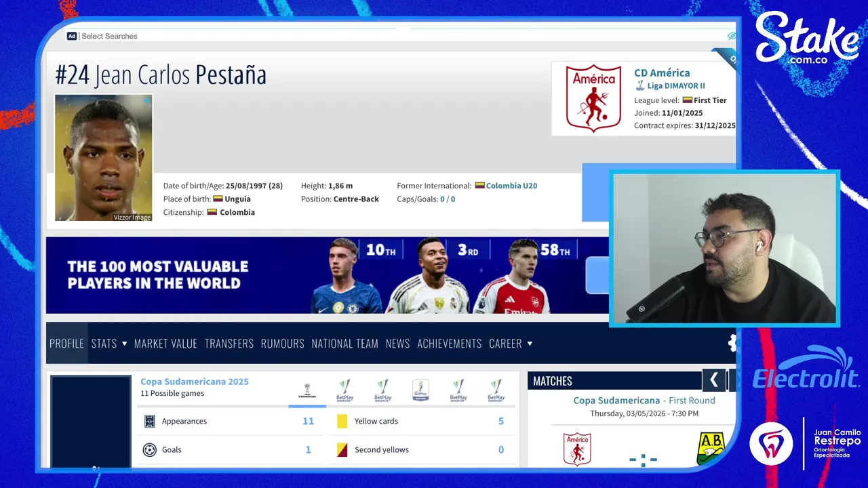
Task: Click the 10th ranked Chelsea player image
Action: (347, 276)
